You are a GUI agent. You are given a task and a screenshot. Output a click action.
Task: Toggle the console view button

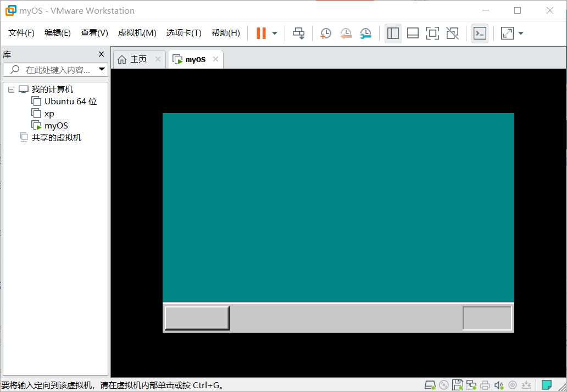pyautogui.click(x=480, y=33)
